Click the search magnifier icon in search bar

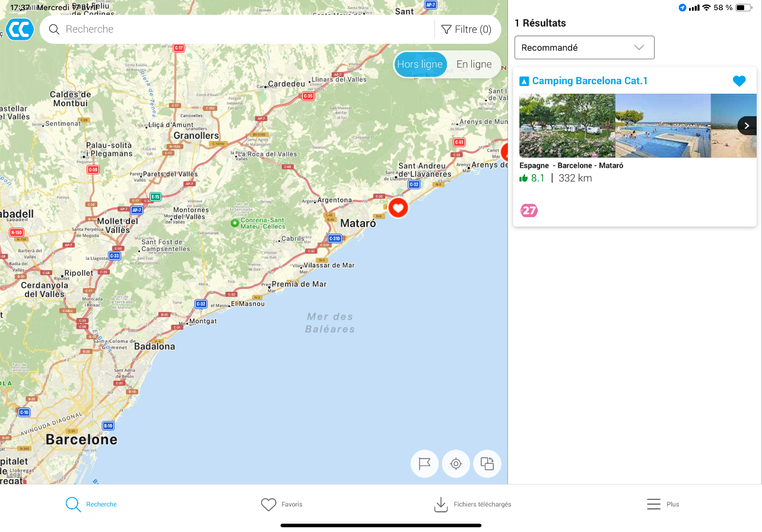(54, 30)
